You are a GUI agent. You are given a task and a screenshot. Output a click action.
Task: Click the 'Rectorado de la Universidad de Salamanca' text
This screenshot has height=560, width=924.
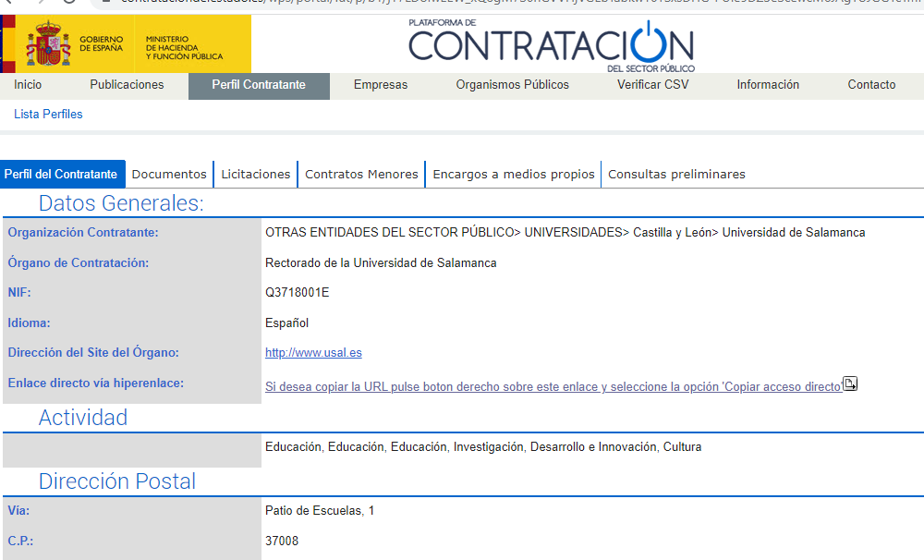click(381, 263)
